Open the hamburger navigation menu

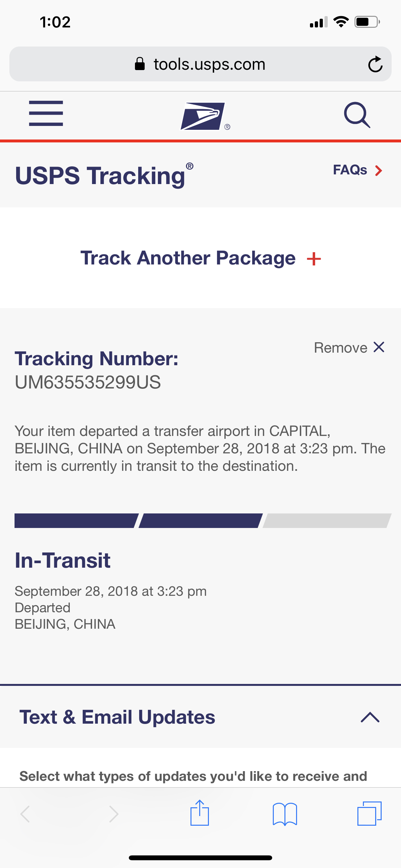(46, 113)
